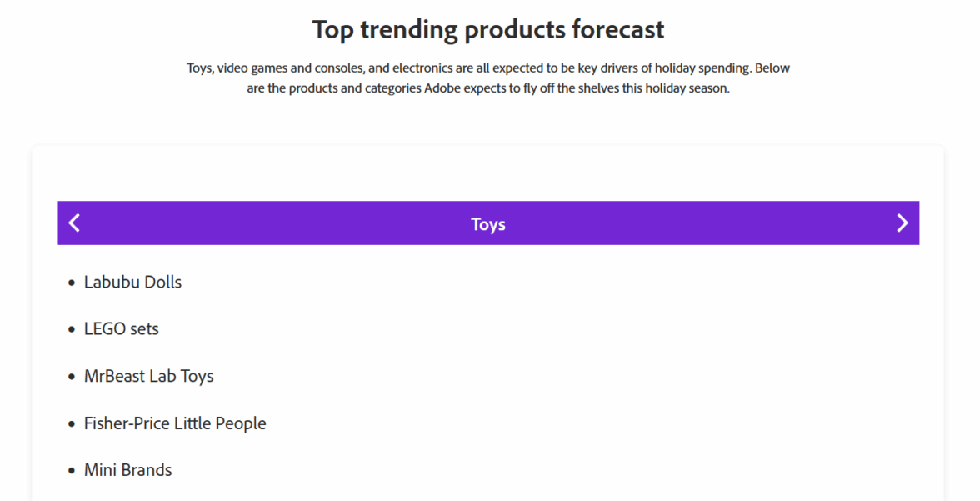
Task: Select the Mini Brands list entry
Action: 127,470
